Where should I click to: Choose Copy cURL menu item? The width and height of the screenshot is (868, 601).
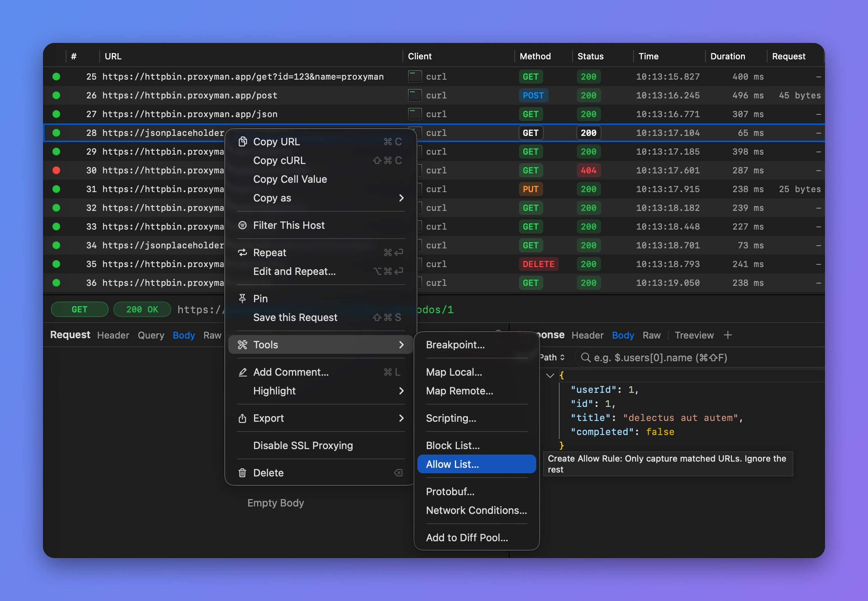320,161
